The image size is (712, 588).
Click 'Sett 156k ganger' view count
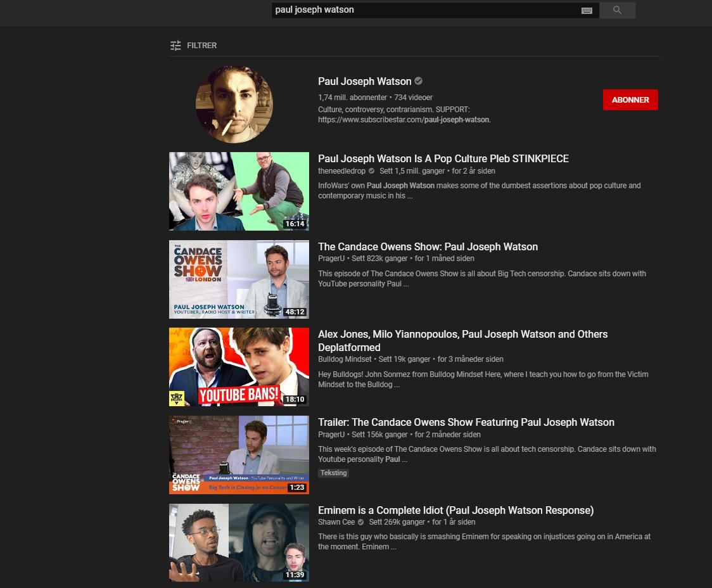point(379,435)
